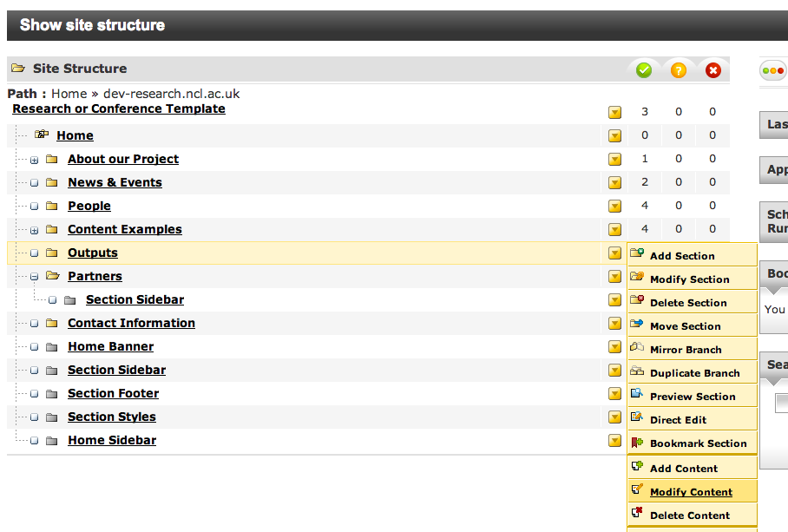This screenshot has height=532, width=788.
Task: Open the Home Sidebar row action dropdown
Action: pos(614,441)
